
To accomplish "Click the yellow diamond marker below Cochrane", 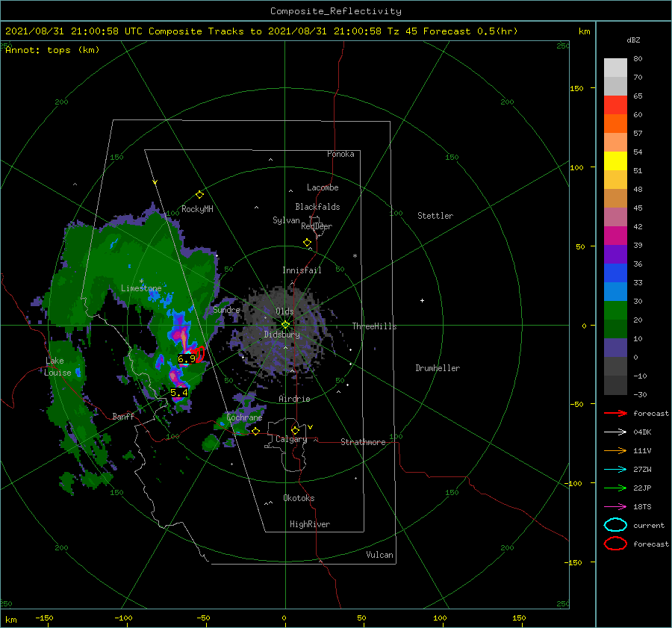I will tap(255, 432).
